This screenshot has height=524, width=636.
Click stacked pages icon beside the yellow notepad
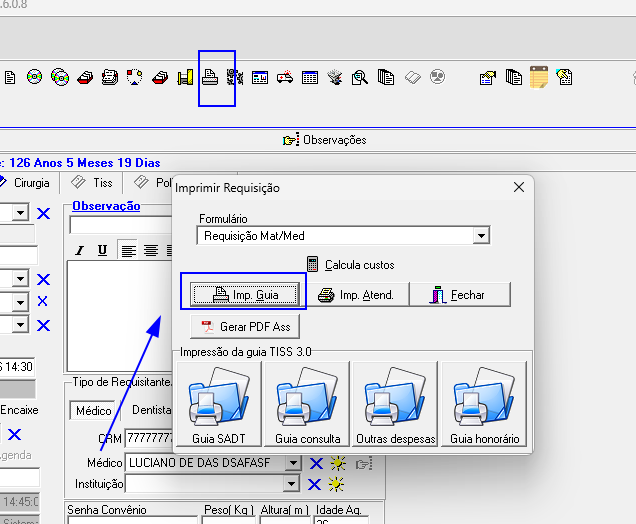(514, 77)
